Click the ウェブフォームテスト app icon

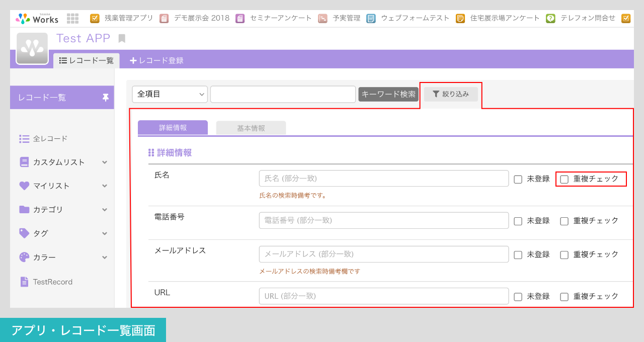click(371, 19)
